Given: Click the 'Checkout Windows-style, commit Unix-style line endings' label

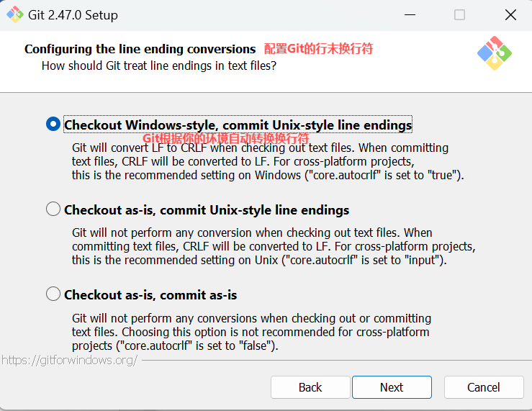Looking at the screenshot, I should (x=238, y=125).
